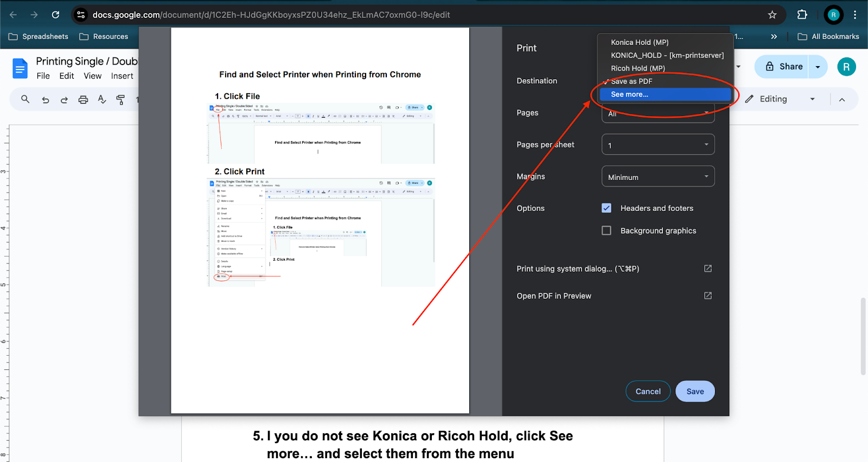Bookmark this page with the star icon
This screenshot has width=868, height=462.
tap(772, 15)
